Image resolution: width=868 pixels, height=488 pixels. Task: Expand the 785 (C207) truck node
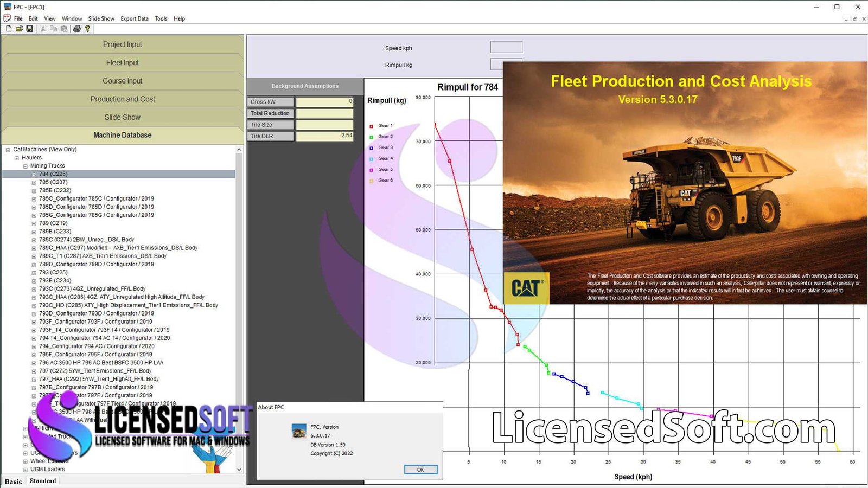(x=34, y=183)
